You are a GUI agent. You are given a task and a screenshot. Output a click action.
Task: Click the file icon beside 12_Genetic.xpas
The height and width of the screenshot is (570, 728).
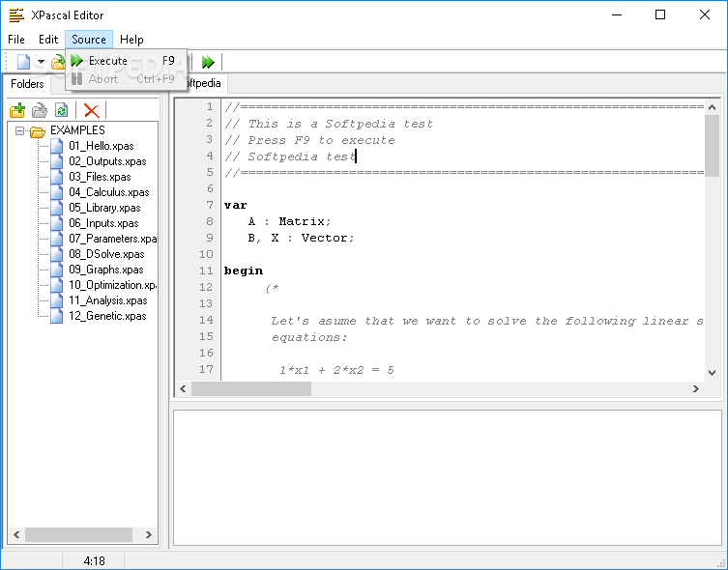57,316
